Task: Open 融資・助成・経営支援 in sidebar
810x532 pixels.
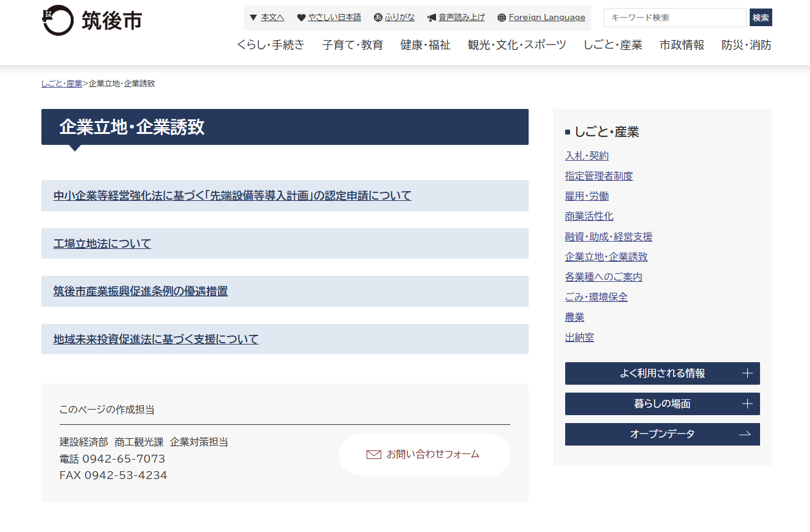Action: coord(608,237)
